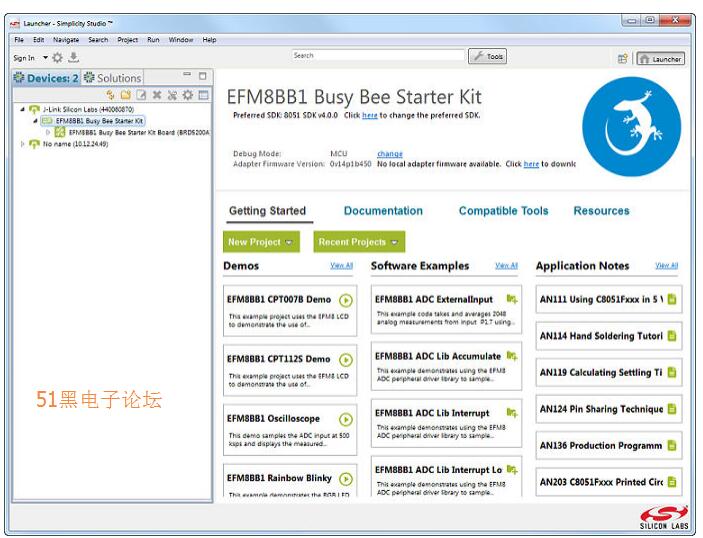Switch to the Resources tab
703x538 pixels.
pyautogui.click(x=601, y=211)
